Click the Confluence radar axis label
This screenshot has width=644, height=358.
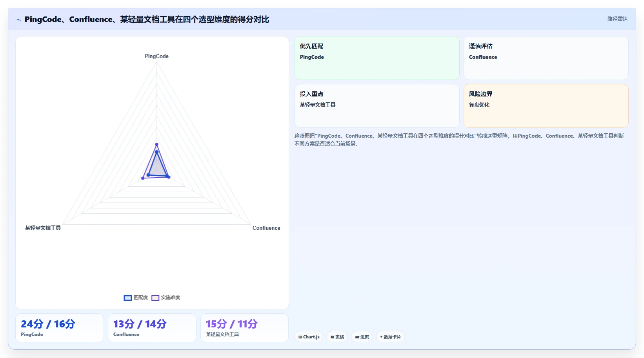[266, 228]
